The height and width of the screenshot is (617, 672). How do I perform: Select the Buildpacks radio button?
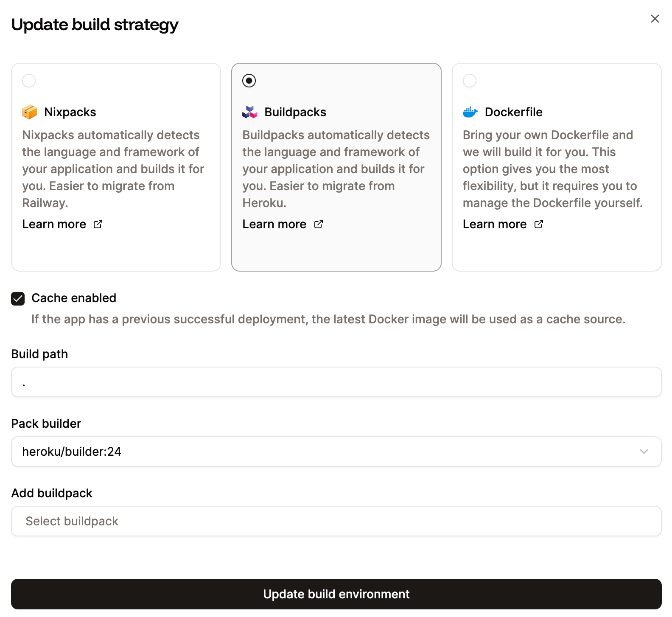pyautogui.click(x=249, y=81)
